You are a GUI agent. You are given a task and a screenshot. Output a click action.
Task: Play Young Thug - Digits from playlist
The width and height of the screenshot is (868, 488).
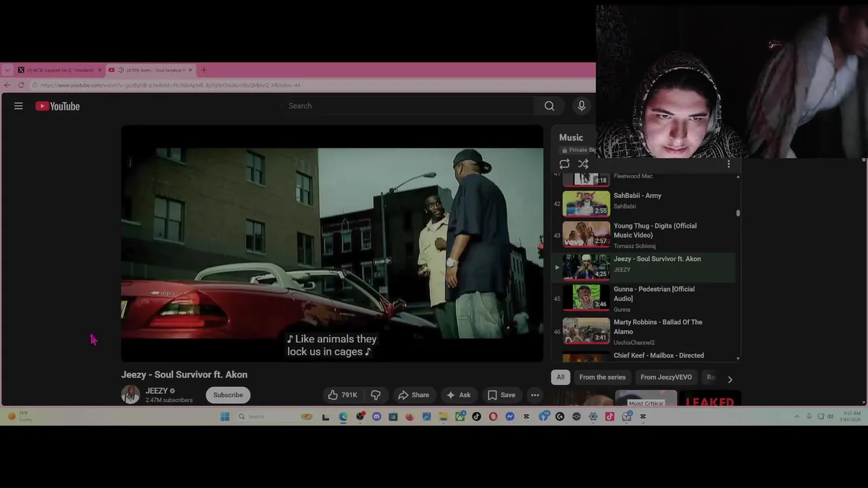644,235
